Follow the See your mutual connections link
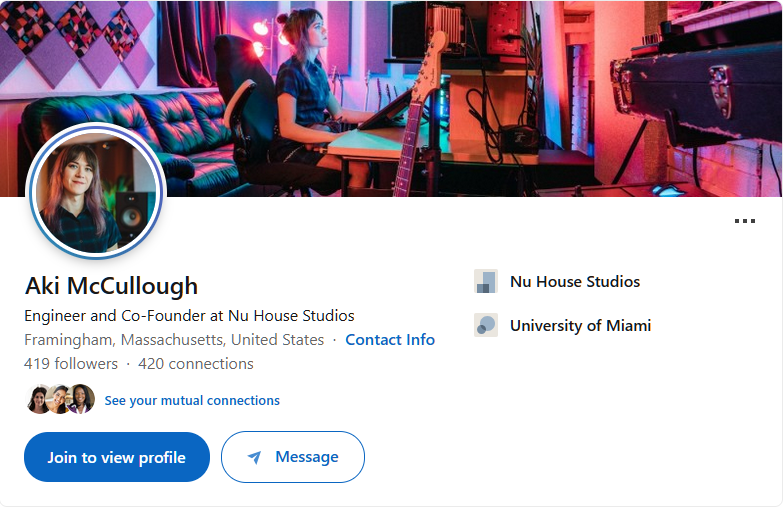 [192, 401]
